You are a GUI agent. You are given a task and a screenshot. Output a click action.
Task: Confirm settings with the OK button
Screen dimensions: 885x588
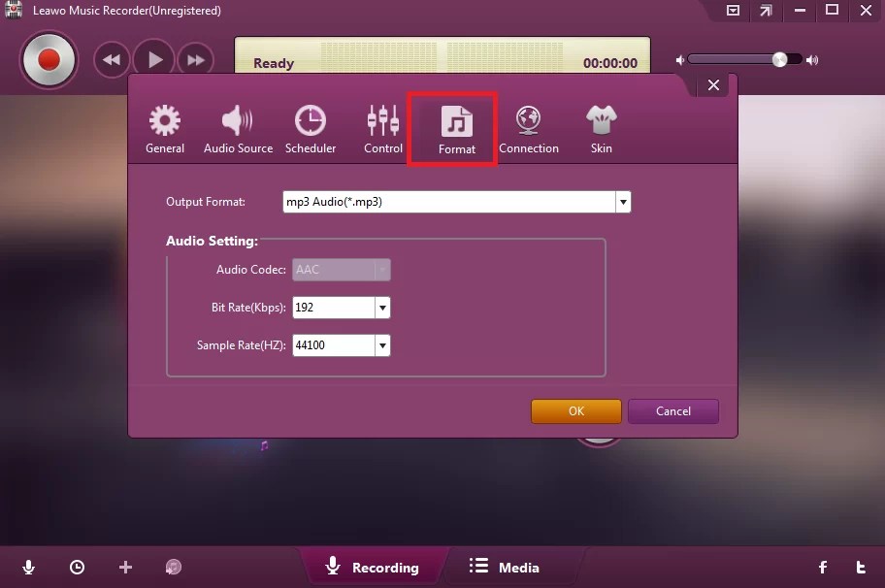pos(575,410)
